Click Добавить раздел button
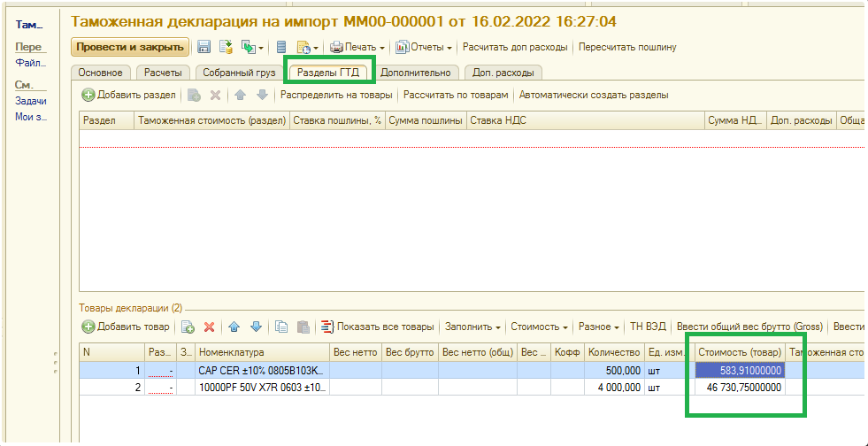The width and height of the screenshot is (868, 446). click(x=129, y=95)
